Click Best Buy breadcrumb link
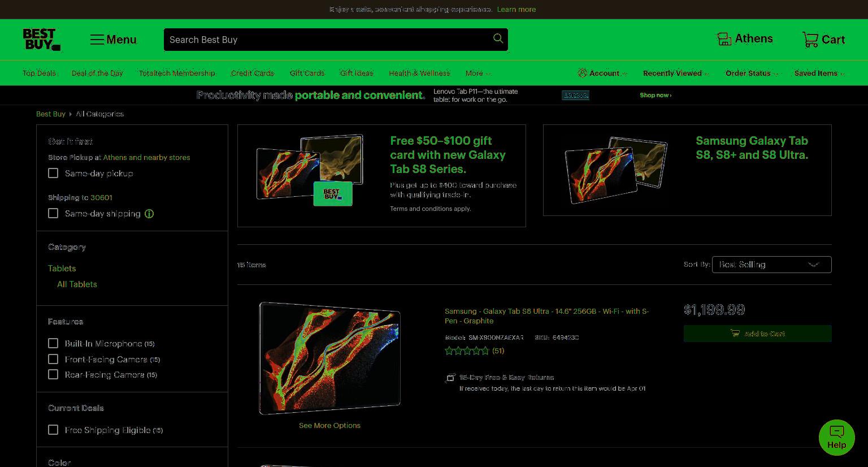Screen dimensions: 868x467 tap(51, 114)
